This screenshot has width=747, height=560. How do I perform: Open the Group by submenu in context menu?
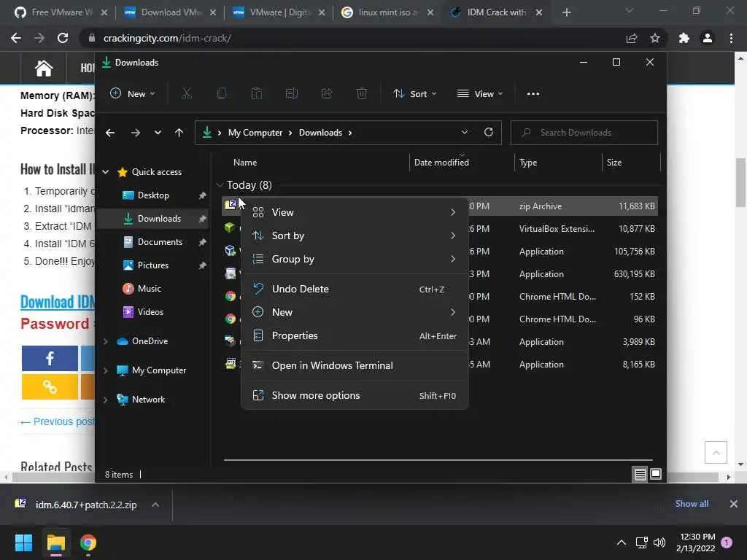point(355,259)
